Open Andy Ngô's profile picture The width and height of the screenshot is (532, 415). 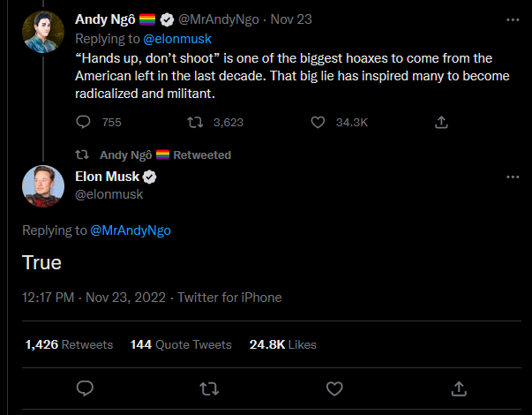pyautogui.click(x=43, y=32)
